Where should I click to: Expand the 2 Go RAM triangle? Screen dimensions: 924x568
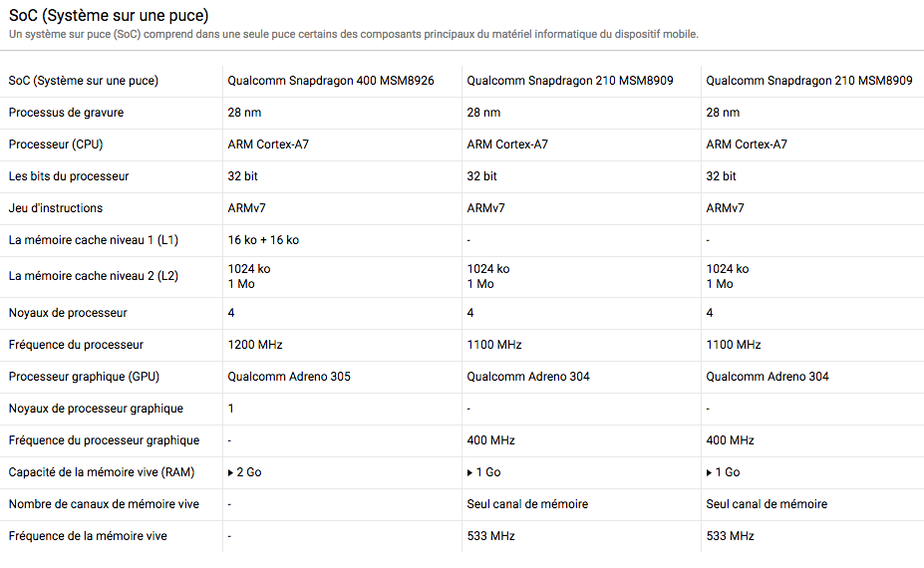click(230, 472)
